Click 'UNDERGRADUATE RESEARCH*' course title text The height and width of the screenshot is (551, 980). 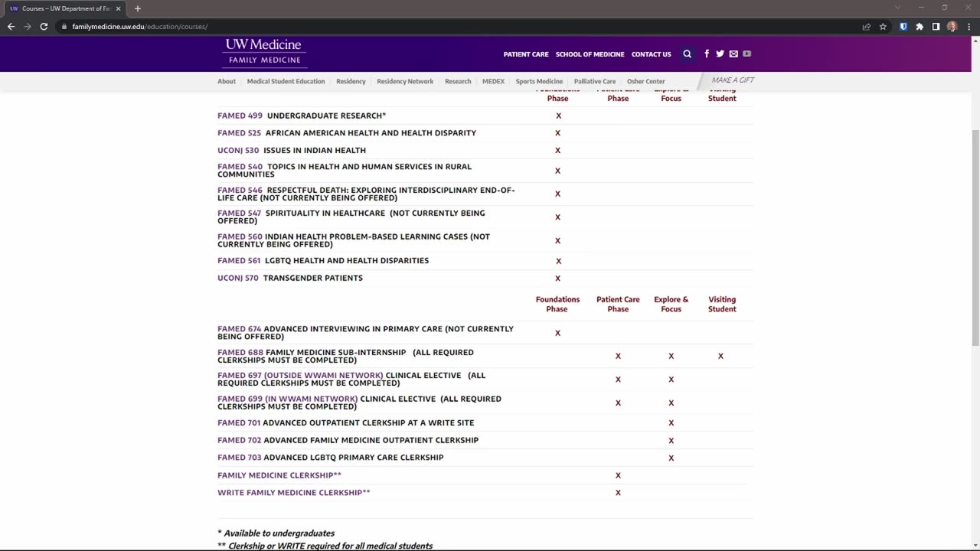click(327, 116)
